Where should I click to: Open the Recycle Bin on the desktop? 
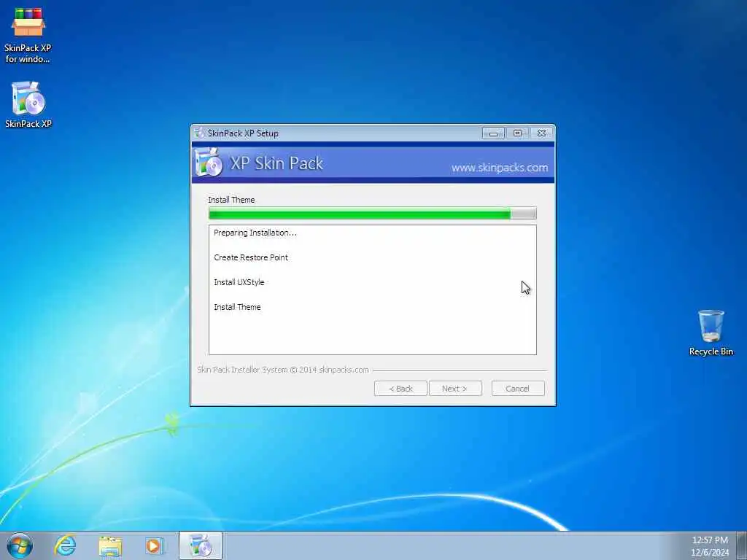711,332
